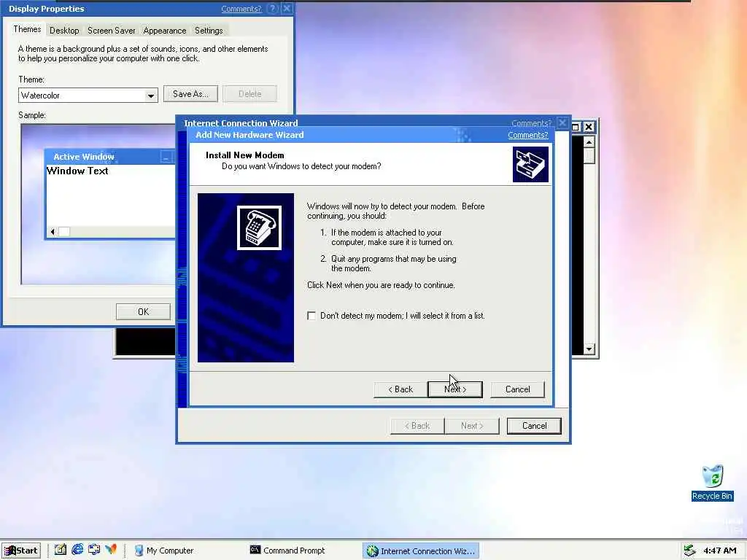Click Back in Add New Hardware Wizard
Viewport: 747px width, 560px height.
tap(400, 389)
